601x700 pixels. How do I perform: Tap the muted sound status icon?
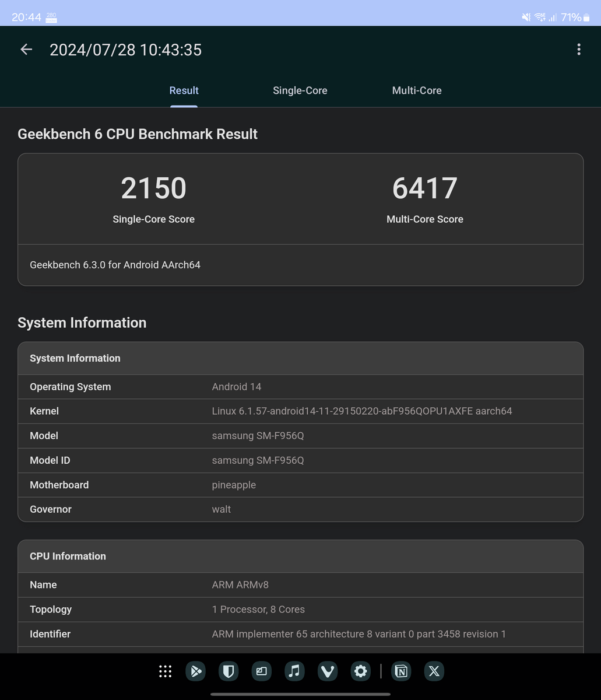tap(526, 17)
